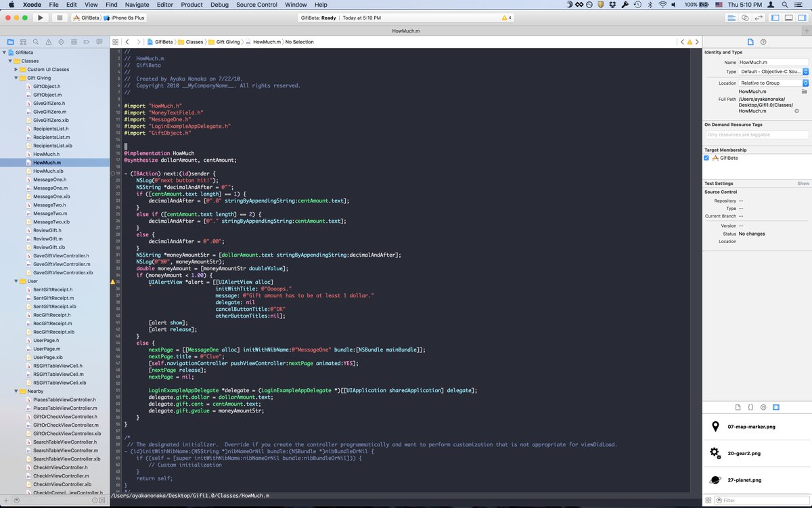Viewport: 812px width, 508px height.
Task: Reveal full path arrow in inspector
Action: pyautogui.click(x=796, y=111)
